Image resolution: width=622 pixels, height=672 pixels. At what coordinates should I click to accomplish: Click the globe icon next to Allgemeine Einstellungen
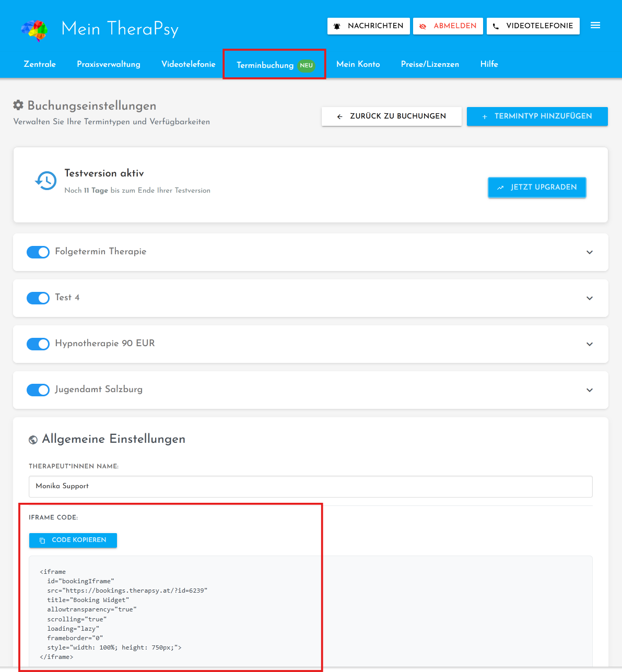coord(33,440)
